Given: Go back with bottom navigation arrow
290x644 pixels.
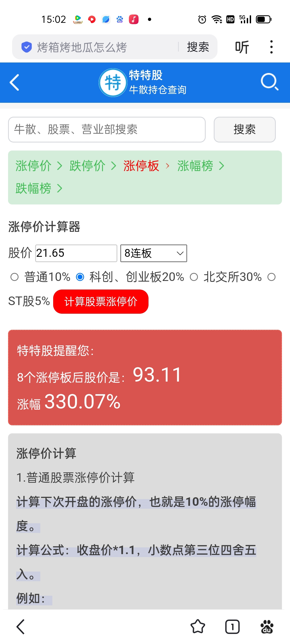Looking at the screenshot, I should click(x=20, y=627).
